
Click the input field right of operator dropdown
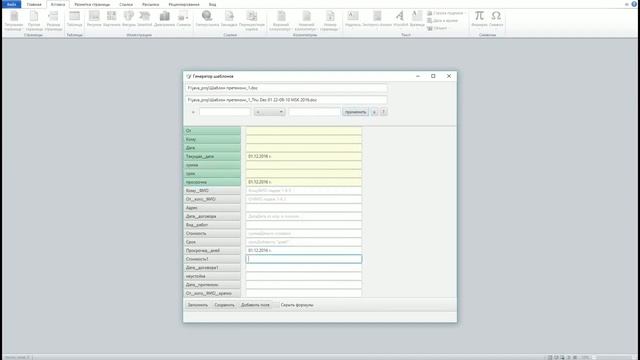coord(314,112)
